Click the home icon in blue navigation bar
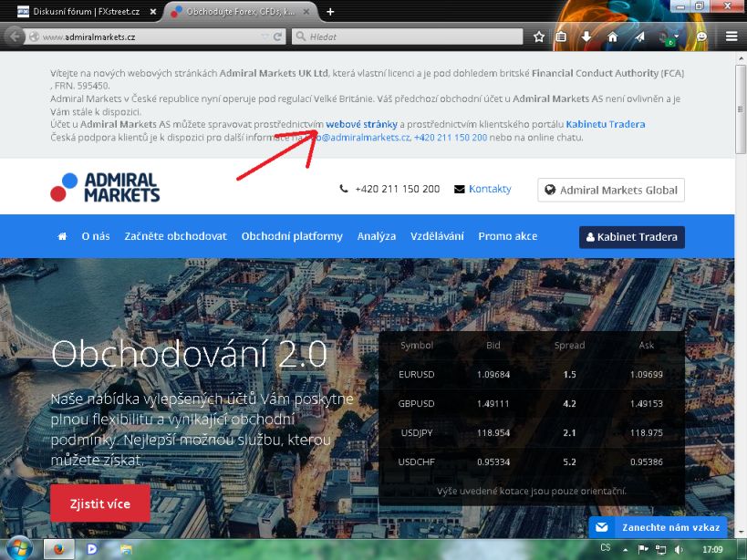747x560 pixels. click(62, 236)
